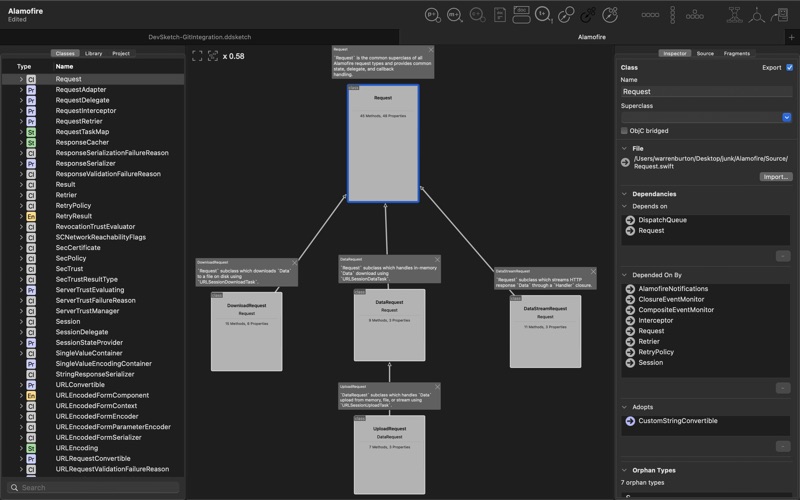Enable the ObjC bridged checkbox

624,131
